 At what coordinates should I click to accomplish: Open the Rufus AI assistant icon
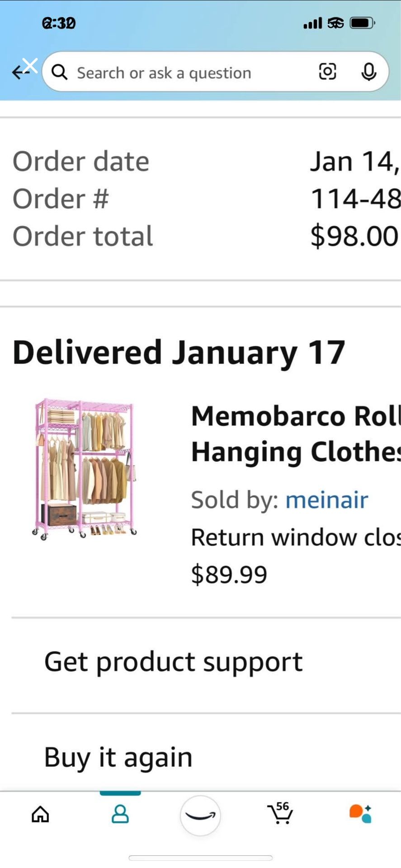click(360, 813)
